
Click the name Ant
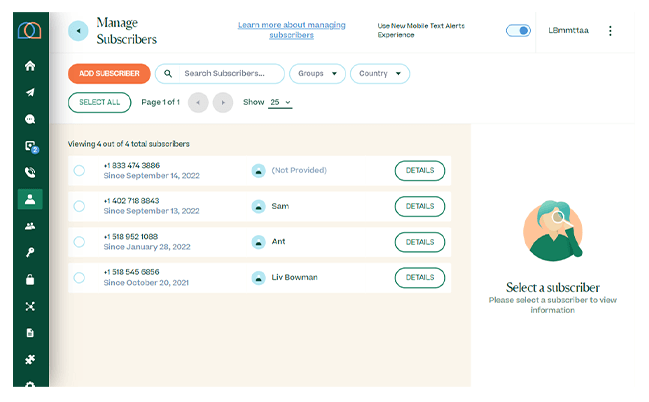click(278, 241)
